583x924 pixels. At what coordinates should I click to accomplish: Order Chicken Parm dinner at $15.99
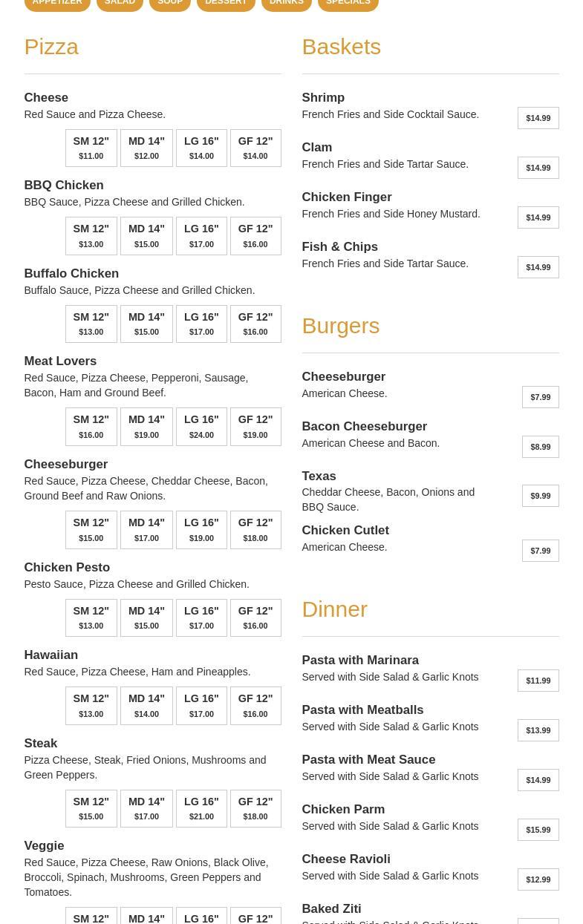[538, 830]
